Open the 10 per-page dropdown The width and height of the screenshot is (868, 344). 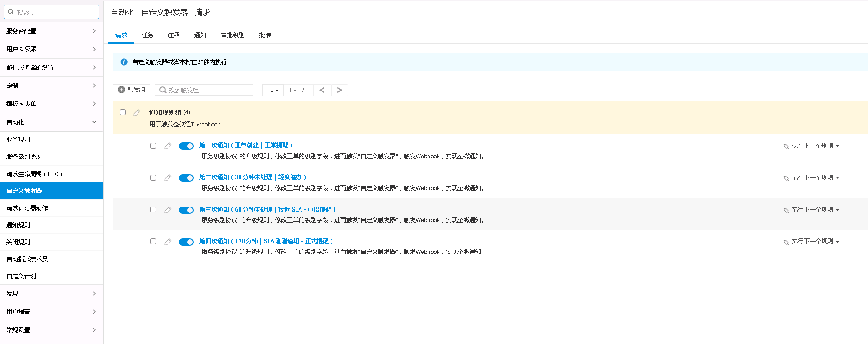click(x=273, y=90)
